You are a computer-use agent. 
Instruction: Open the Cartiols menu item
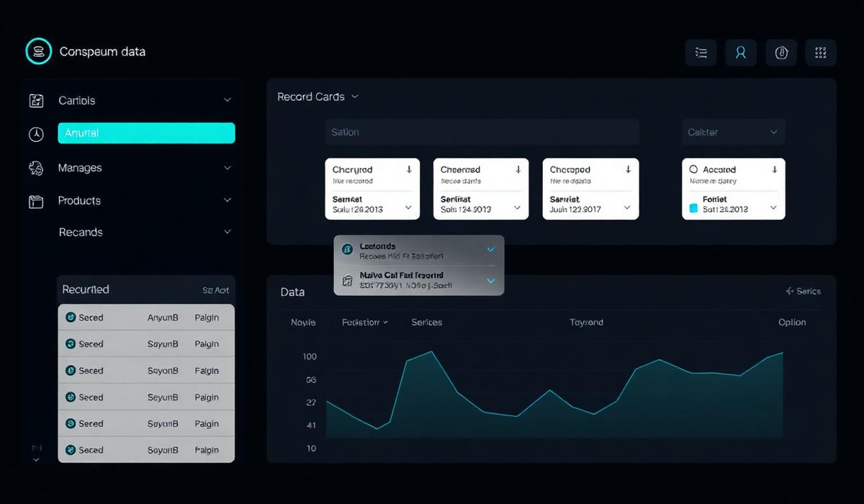(76, 100)
